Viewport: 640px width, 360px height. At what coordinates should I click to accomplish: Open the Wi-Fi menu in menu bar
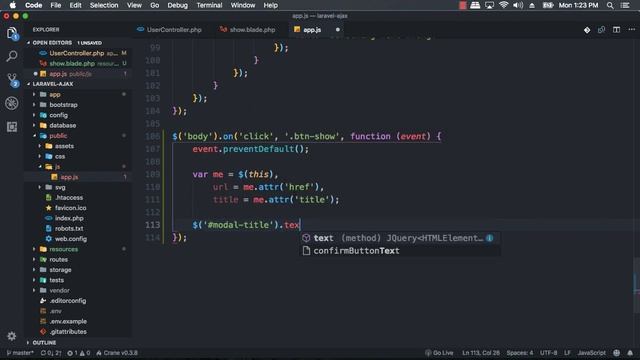(x=504, y=5)
